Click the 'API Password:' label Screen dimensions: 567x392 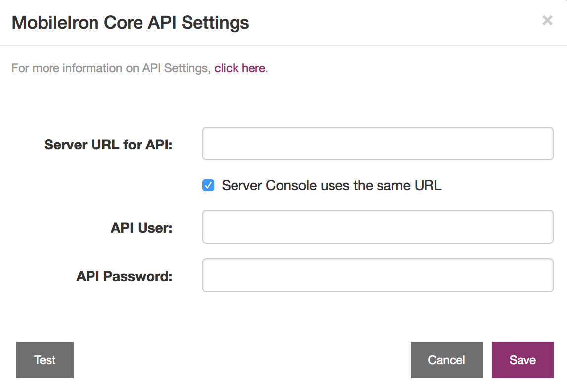pyautogui.click(x=124, y=276)
